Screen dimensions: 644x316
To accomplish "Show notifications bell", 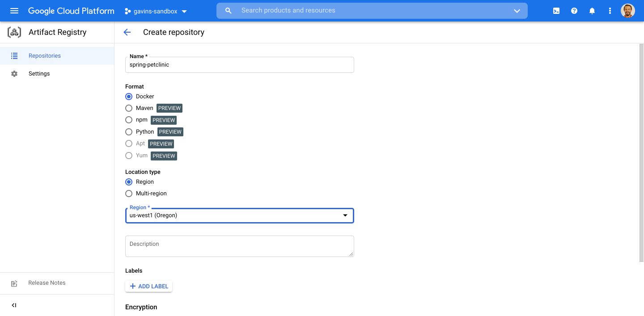I will [592, 11].
